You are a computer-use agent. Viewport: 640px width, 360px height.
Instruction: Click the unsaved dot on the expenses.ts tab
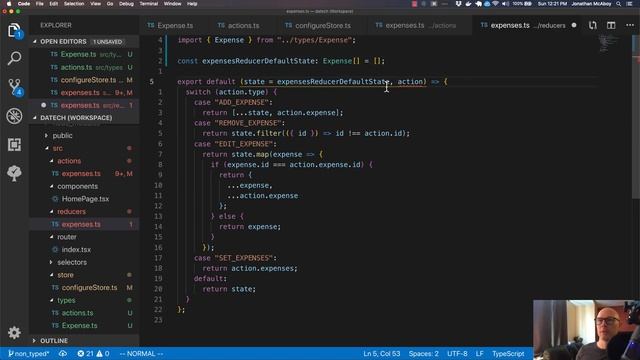[574, 25]
